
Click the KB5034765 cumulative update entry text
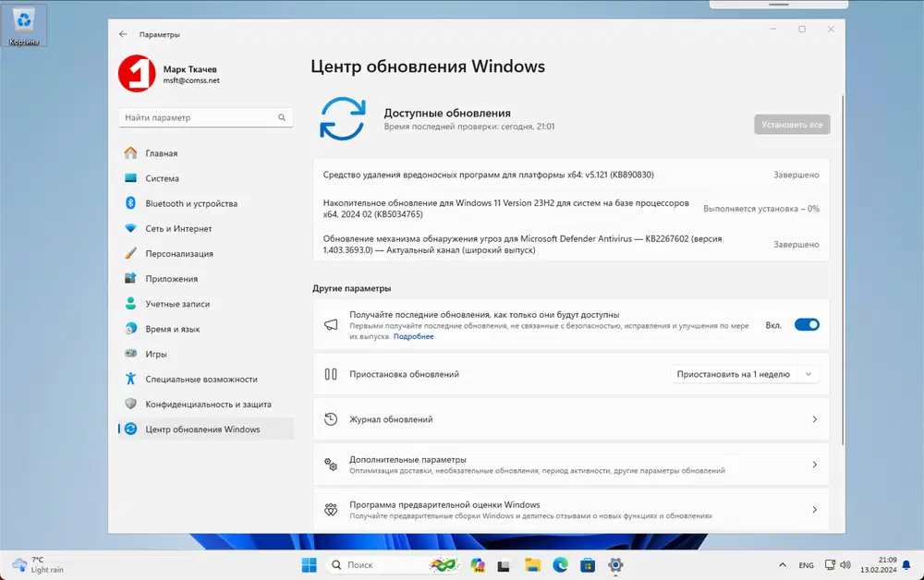(505, 209)
